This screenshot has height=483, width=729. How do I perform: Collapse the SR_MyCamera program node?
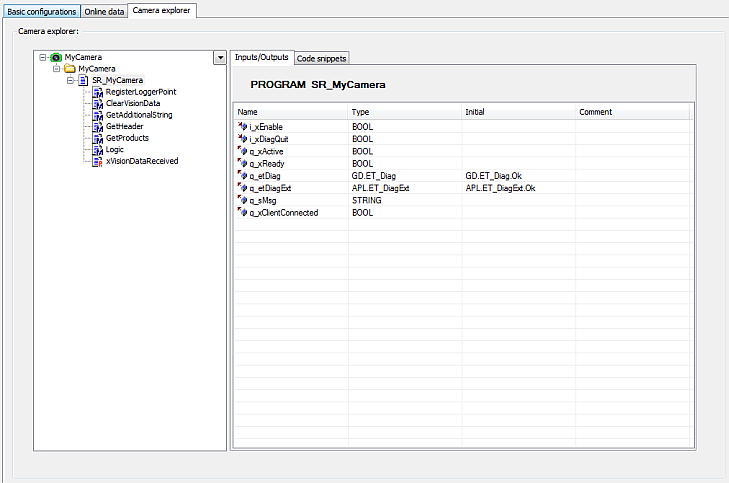point(70,80)
